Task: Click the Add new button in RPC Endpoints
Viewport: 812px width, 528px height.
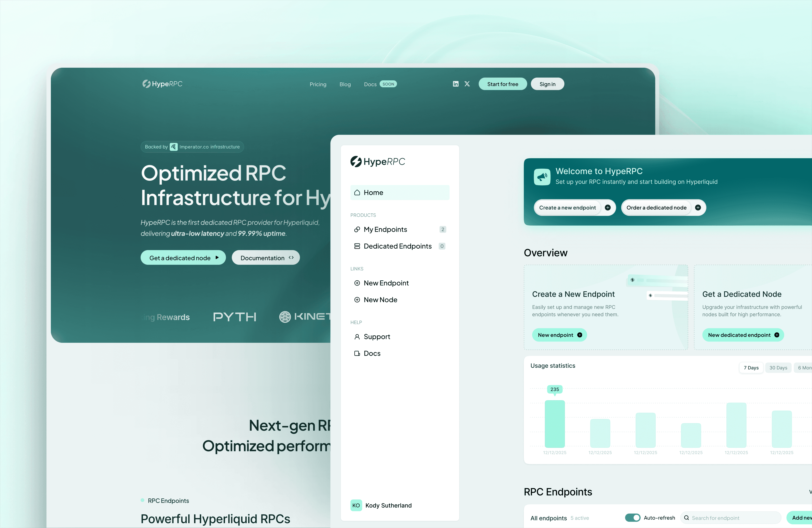Action: [x=799, y=518]
